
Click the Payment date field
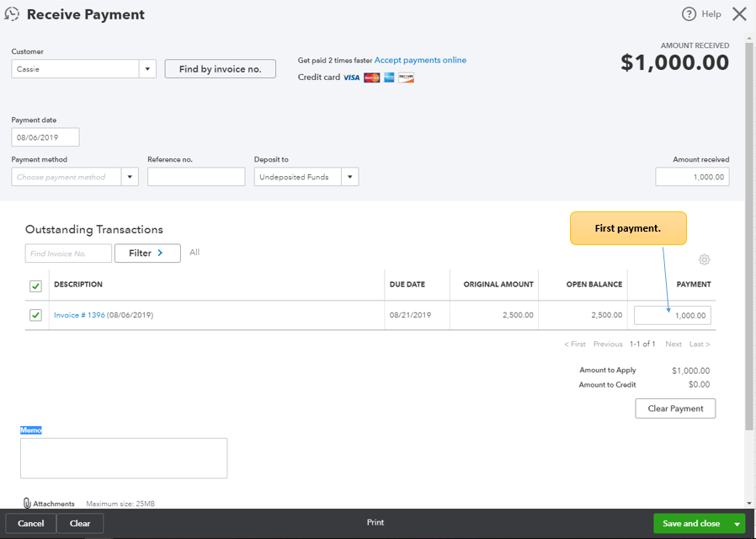(45, 137)
